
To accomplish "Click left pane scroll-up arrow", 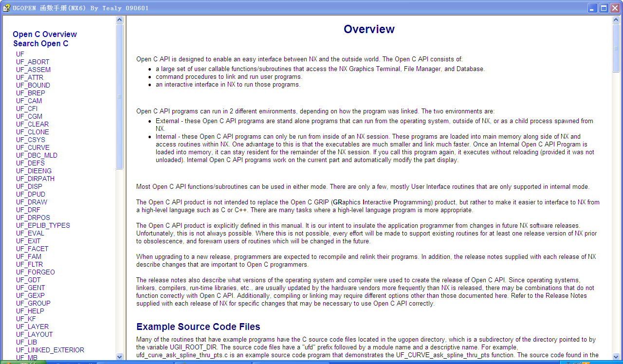I will pyautogui.click(x=120, y=19).
